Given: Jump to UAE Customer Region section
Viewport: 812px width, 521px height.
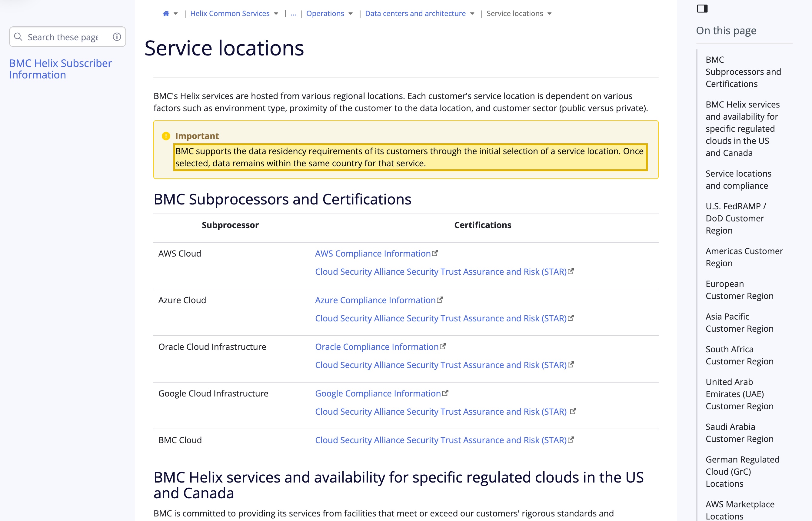Looking at the screenshot, I should [739, 394].
